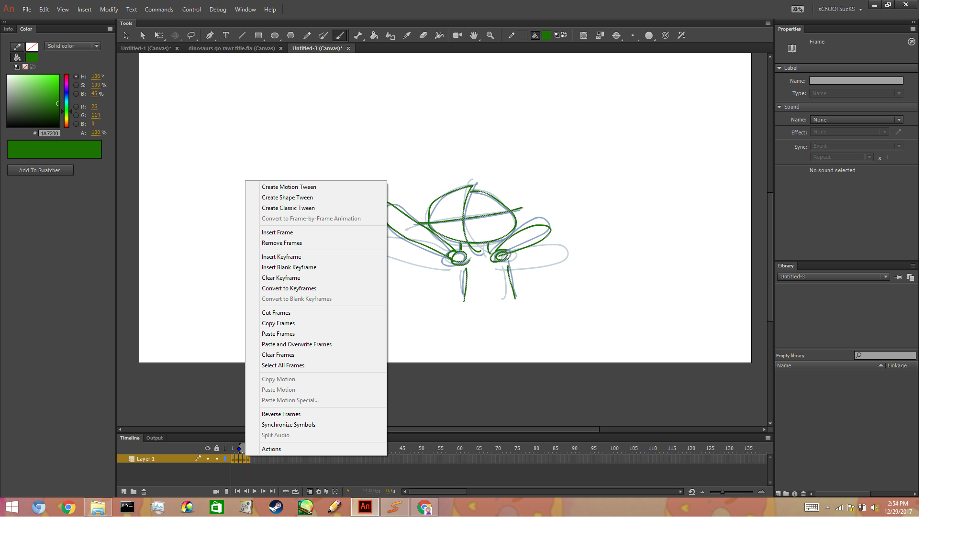980x551 pixels.
Task: Select the Brush tool in toolbar
Action: click(341, 35)
